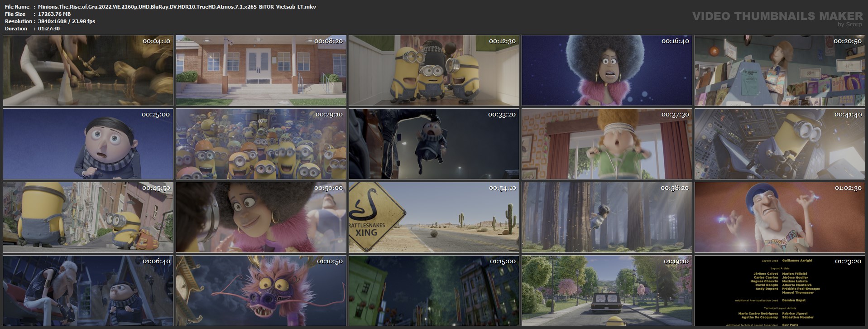Image resolution: width=868 pixels, height=329 pixels.
Task: Click credit name Guillaume Arrighi
Action: tap(797, 261)
